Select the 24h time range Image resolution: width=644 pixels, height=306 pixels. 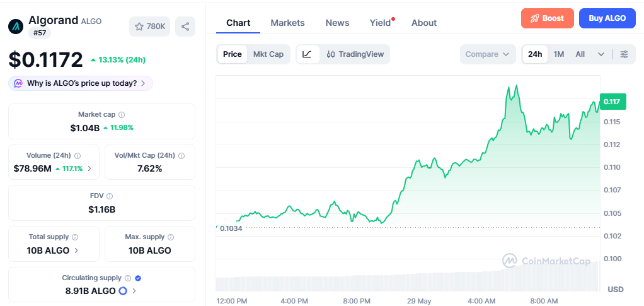[535, 54]
